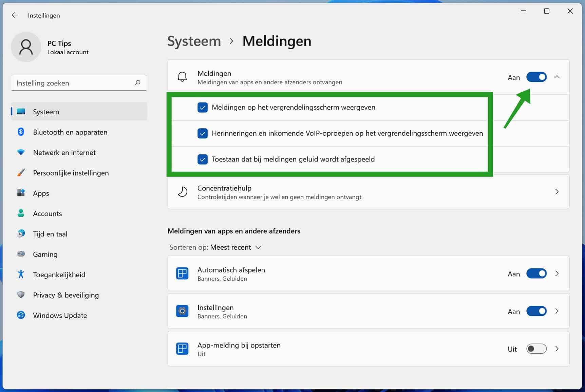This screenshot has width=585, height=392.
Task: Enable App-melding bij opstarten toggle
Action: [x=536, y=349]
